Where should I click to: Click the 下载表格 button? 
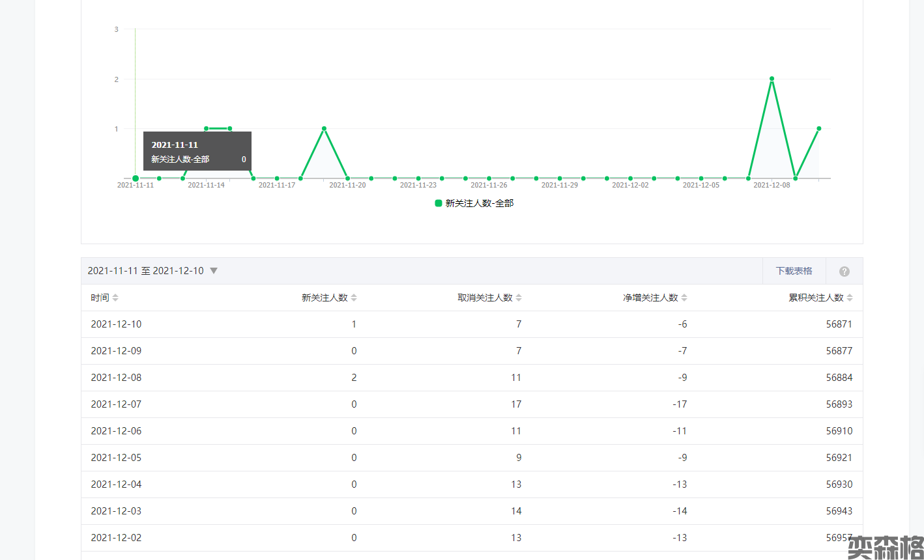coord(794,271)
